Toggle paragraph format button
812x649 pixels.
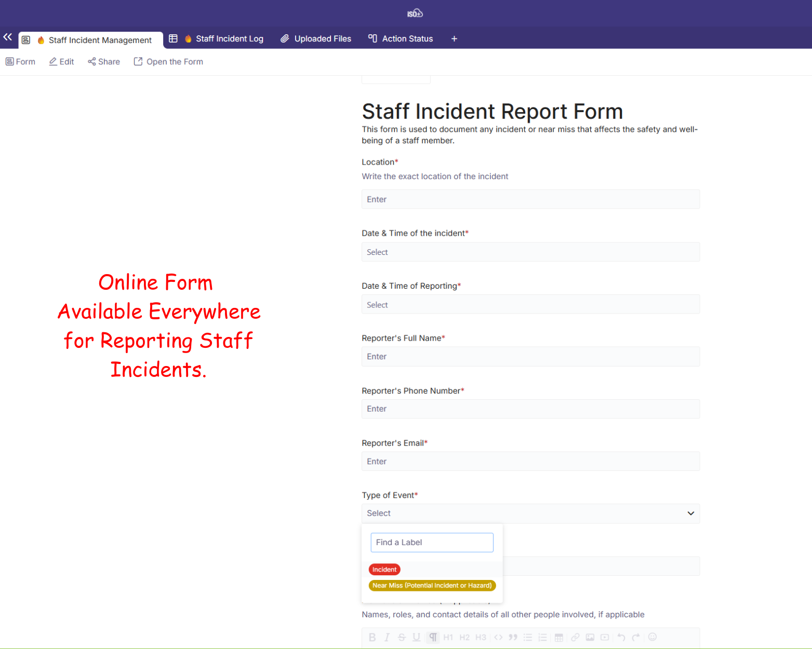(433, 637)
